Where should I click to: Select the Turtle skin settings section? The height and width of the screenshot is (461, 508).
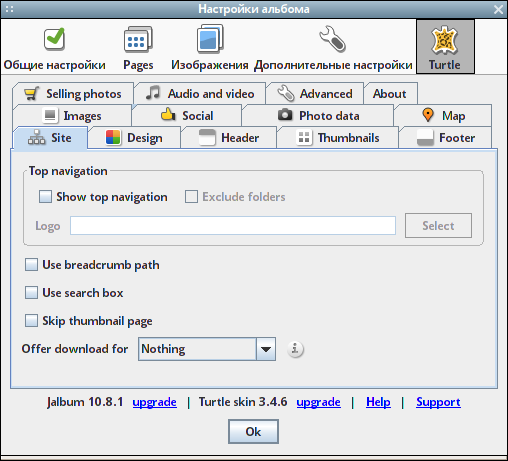(445, 47)
